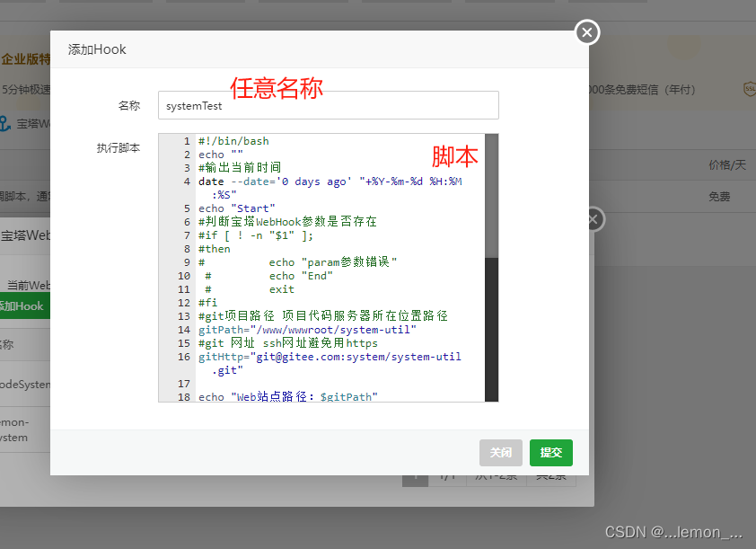Viewport: 756px width, 549px height.
Task: Click the '#if [ ! -n "$1" ];' line
Action: (256, 235)
